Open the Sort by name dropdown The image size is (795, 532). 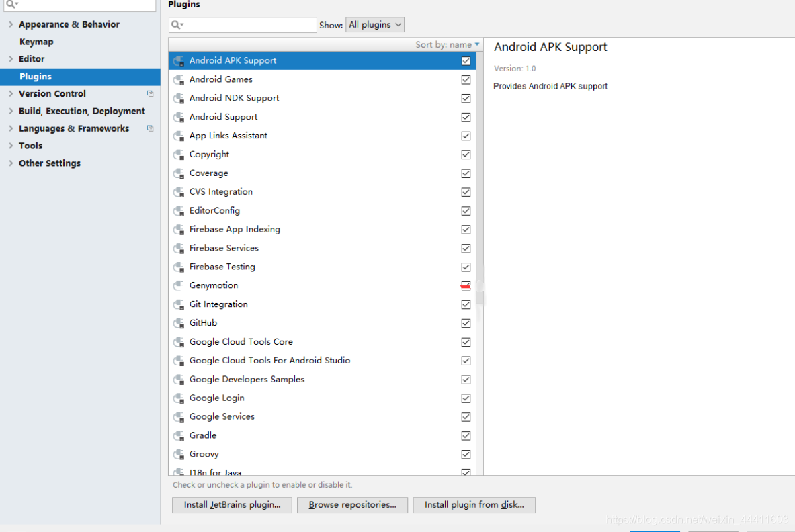click(x=447, y=44)
